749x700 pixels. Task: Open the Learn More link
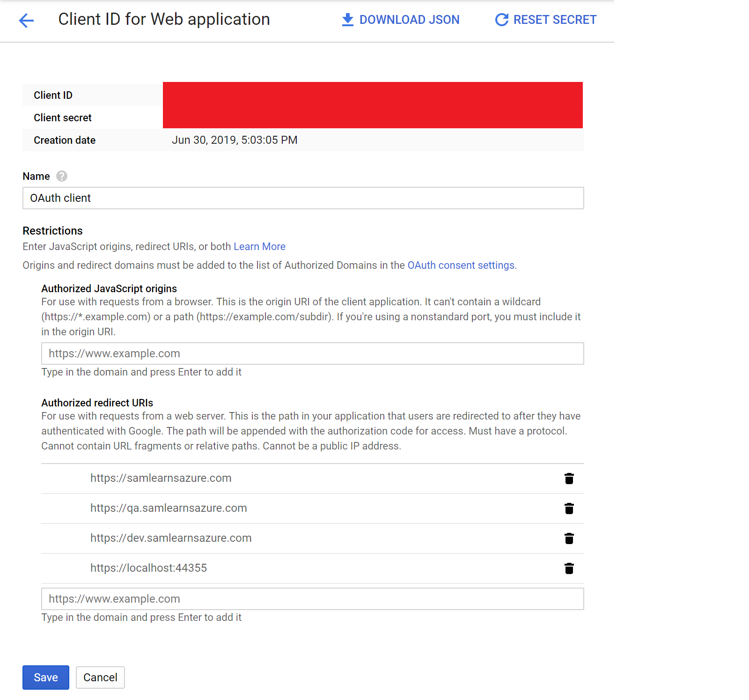(259, 246)
